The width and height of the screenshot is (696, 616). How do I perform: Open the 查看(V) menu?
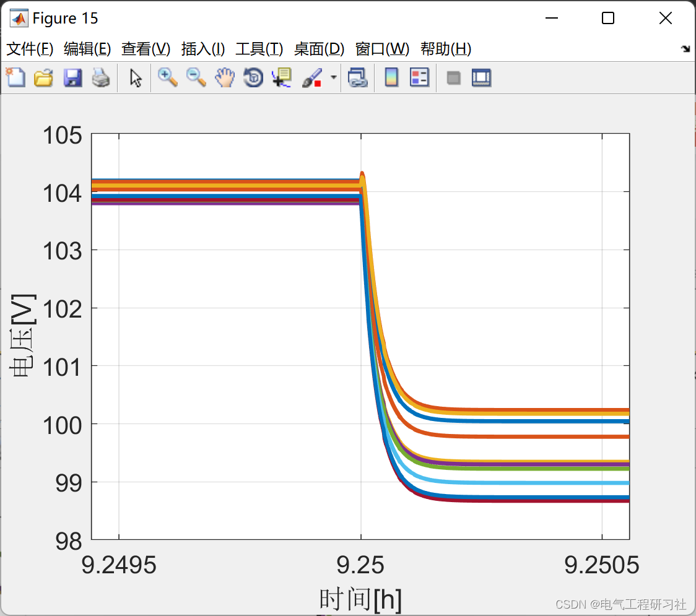pos(146,49)
